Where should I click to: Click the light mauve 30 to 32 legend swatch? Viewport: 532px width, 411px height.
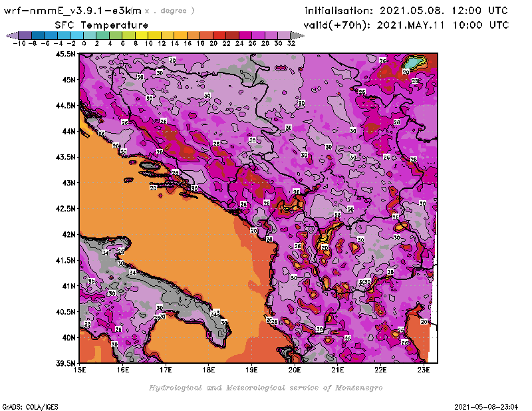coord(285,35)
